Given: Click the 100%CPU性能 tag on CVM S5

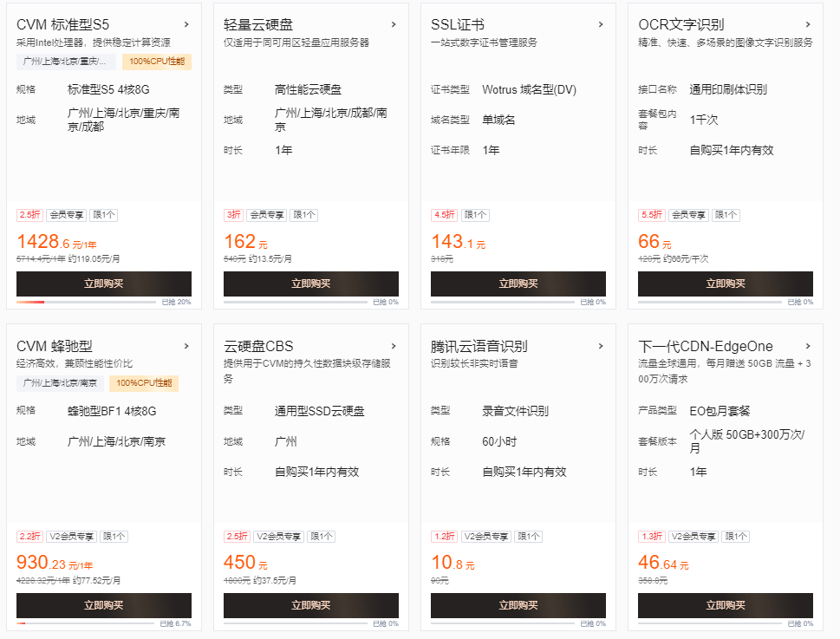Looking at the screenshot, I should 157,62.
